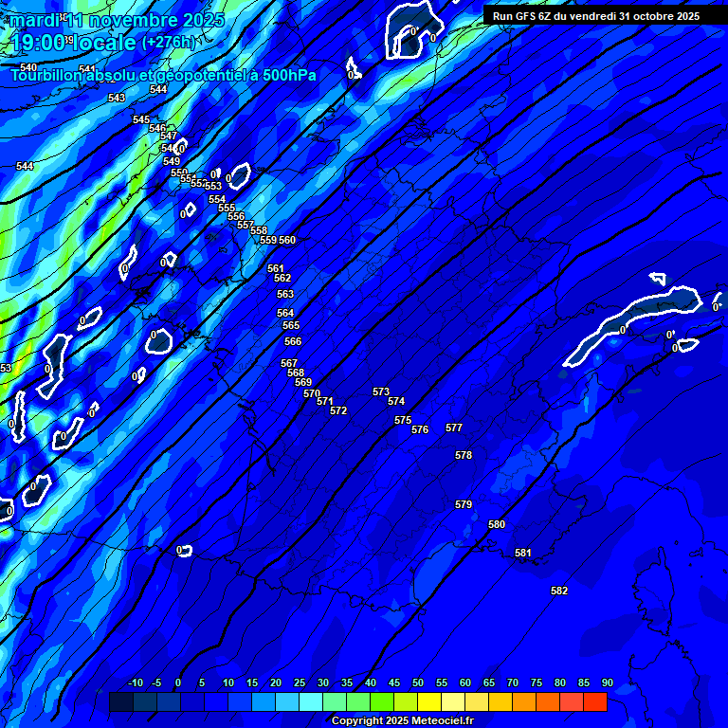Click the red swatch at legend value 90
This screenshot has width=728, height=728.
[x=595, y=702]
